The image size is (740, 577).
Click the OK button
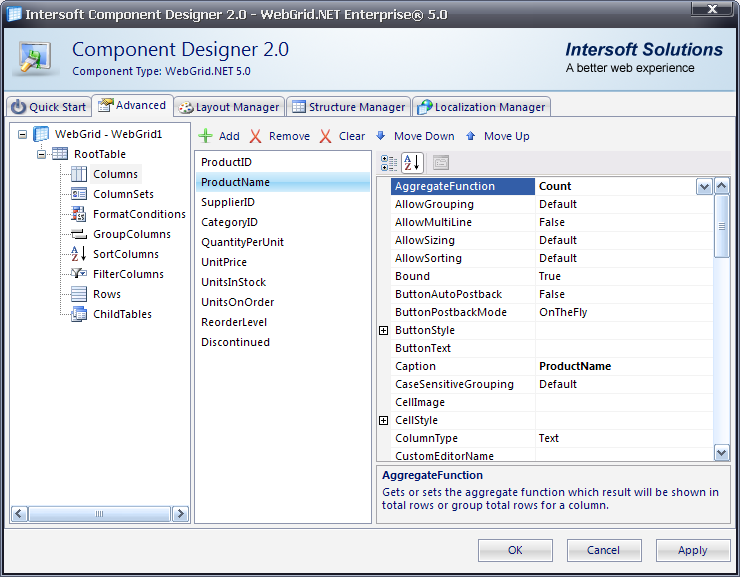pyautogui.click(x=515, y=550)
